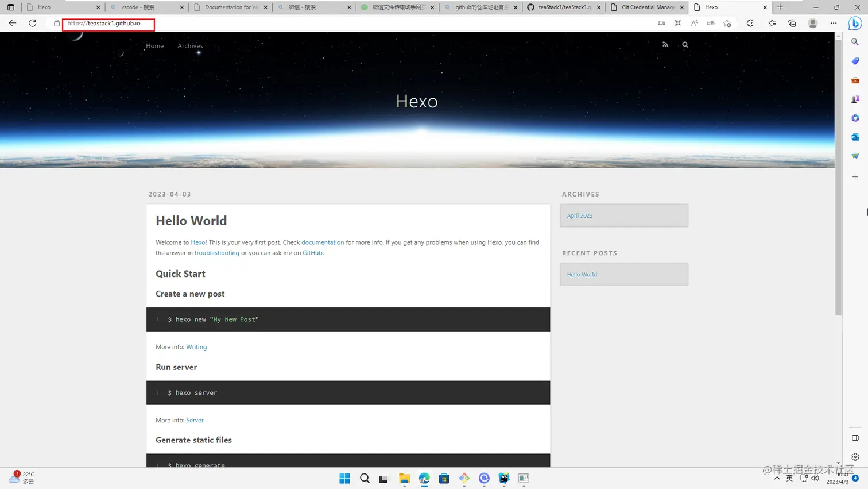
Task: Open sidebar Microsoft 365 icon
Action: click(x=855, y=118)
